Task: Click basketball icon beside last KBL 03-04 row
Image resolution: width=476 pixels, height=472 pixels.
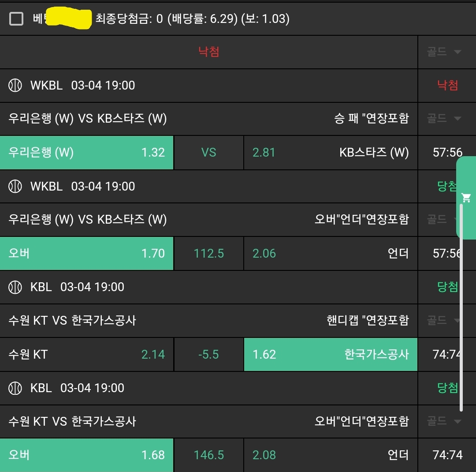Action: tap(15, 388)
